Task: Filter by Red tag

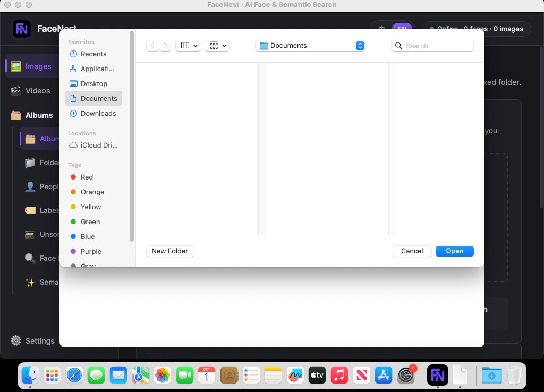Action: [x=93, y=177]
